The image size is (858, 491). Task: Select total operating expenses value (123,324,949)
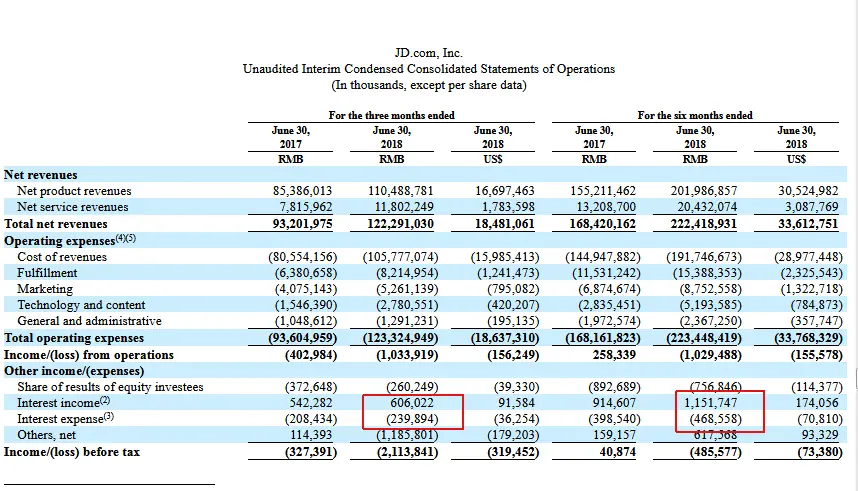[x=401, y=338]
